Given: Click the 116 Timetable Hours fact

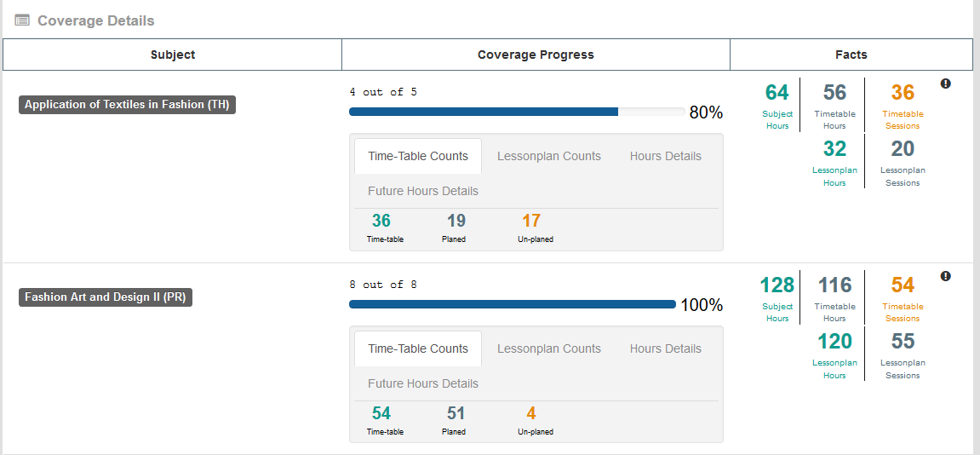Looking at the screenshot, I should 834,298.
